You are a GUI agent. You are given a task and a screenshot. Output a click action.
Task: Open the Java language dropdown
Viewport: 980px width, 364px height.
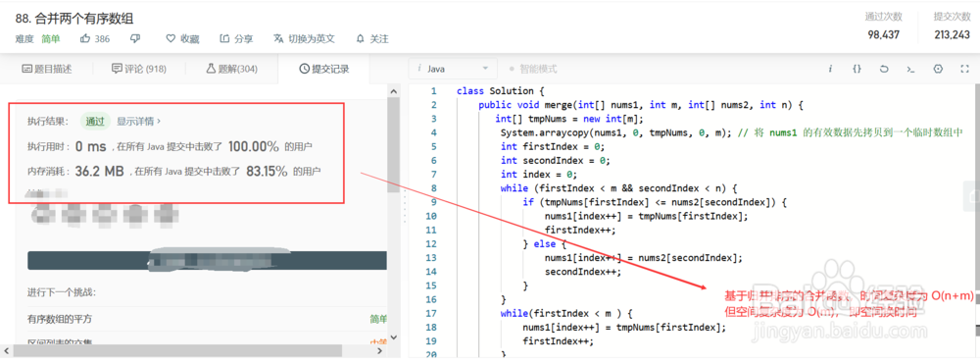tap(453, 69)
